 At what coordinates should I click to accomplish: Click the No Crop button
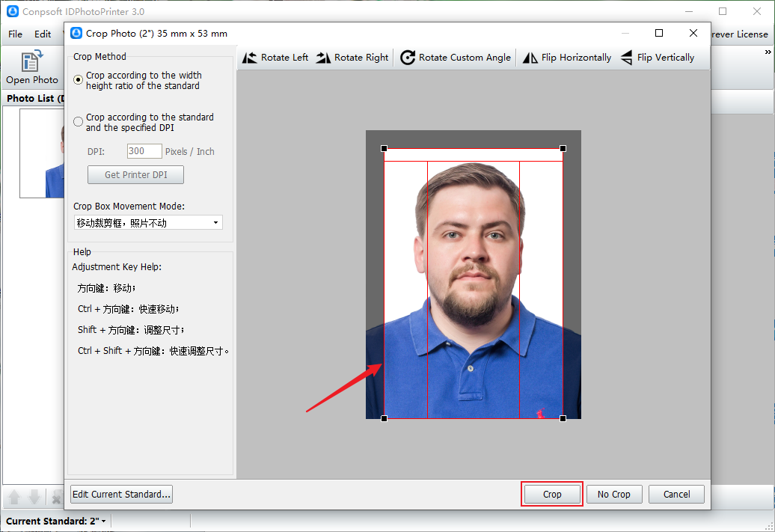click(x=614, y=494)
